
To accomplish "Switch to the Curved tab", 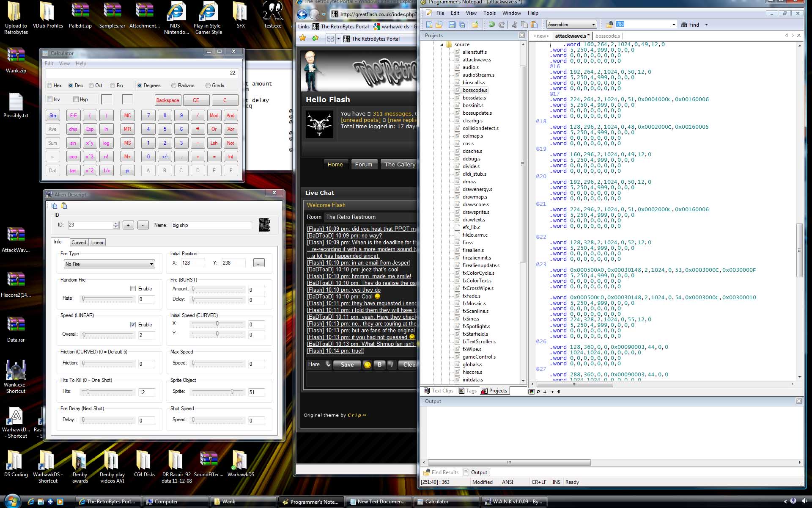I will pos(79,243).
